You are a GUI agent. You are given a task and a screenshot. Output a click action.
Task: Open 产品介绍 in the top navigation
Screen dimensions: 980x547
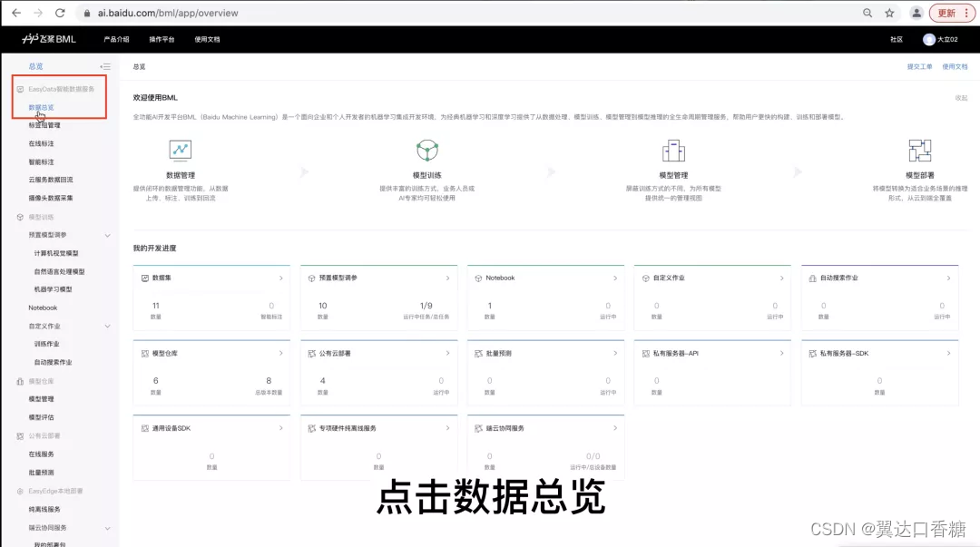(x=116, y=39)
